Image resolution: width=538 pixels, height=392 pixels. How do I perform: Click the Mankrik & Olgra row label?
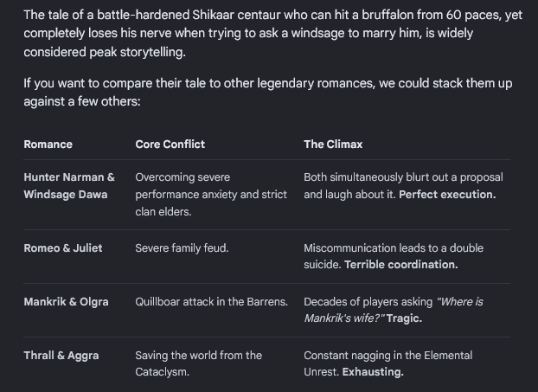pos(66,302)
